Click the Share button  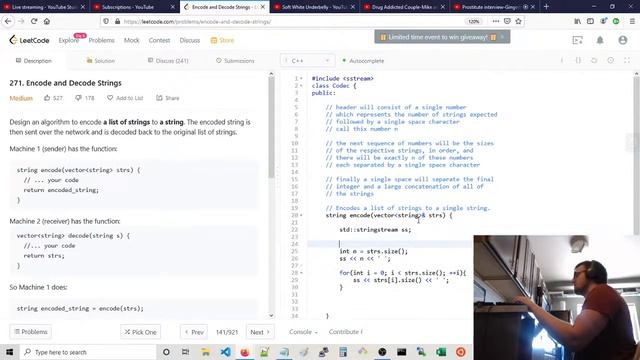coord(168,98)
